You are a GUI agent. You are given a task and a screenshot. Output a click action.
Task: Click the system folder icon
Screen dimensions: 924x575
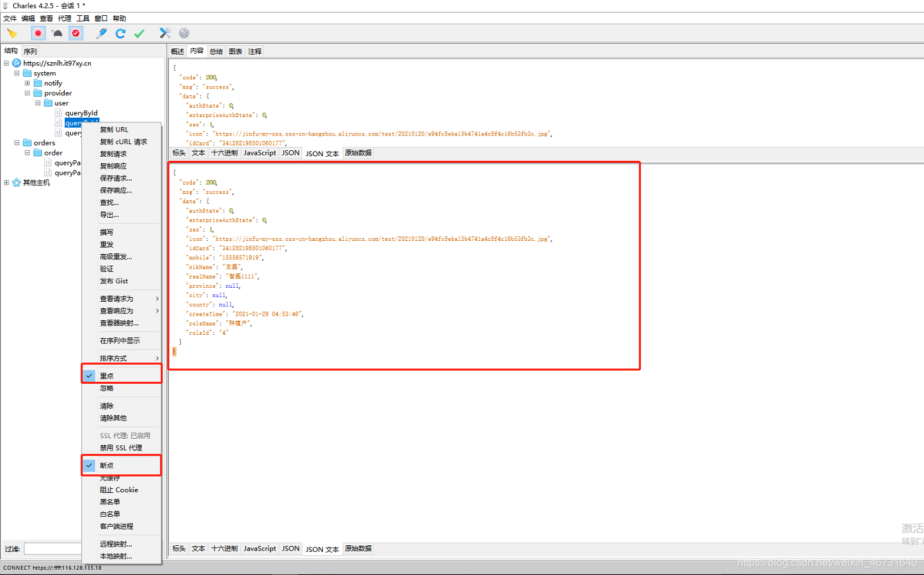pos(27,73)
